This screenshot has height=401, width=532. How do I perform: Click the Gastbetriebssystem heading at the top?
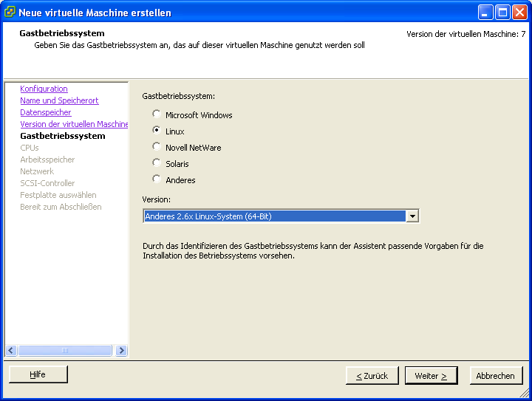62,33
